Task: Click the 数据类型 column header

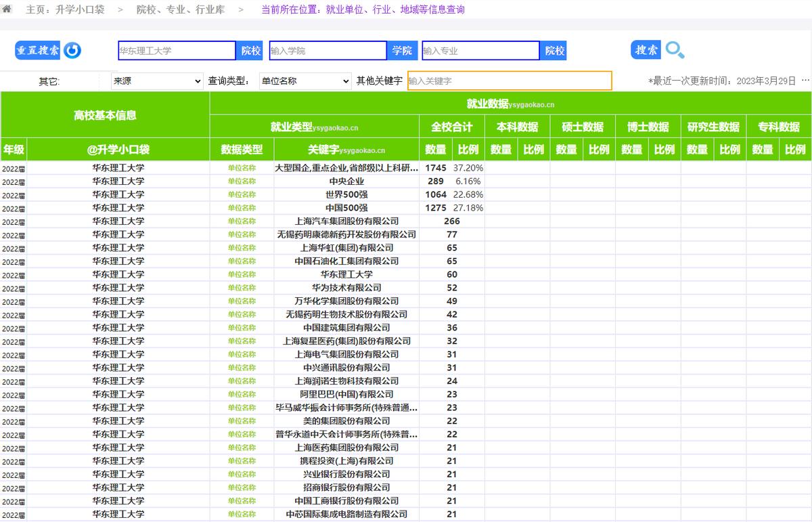Action: (x=242, y=150)
